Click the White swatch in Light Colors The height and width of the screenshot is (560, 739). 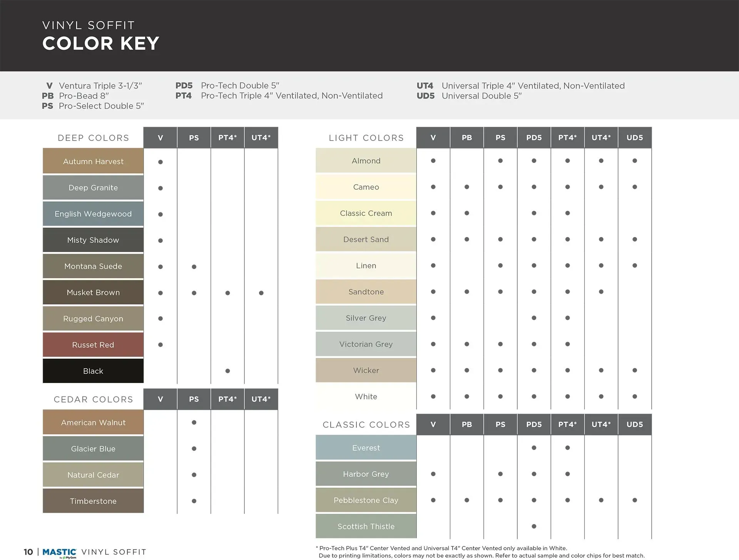point(366,396)
